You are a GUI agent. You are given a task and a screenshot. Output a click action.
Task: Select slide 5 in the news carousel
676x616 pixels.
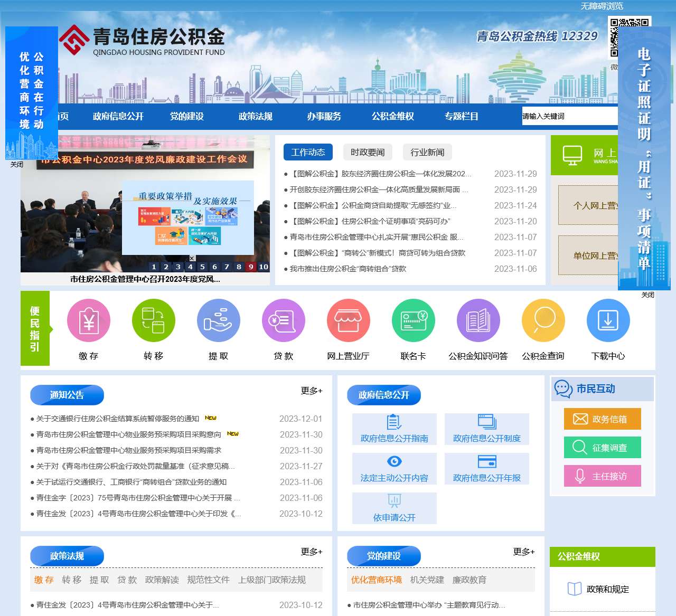click(x=202, y=267)
